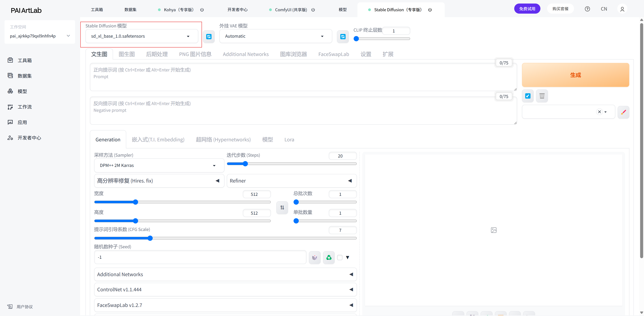This screenshot has height=316, width=644.
Task: Open the Lora tab
Action: (x=289, y=140)
